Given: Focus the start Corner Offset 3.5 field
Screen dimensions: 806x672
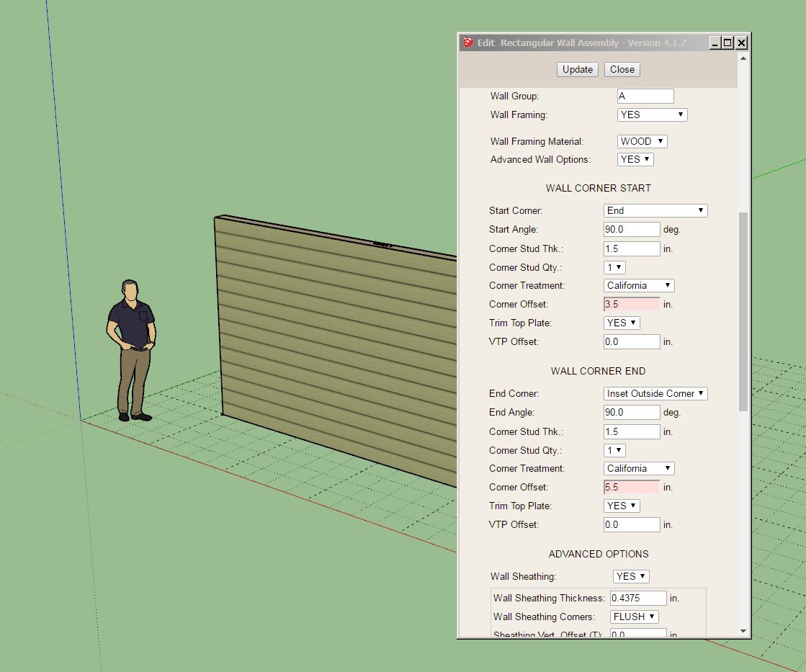Looking at the screenshot, I should [632, 304].
